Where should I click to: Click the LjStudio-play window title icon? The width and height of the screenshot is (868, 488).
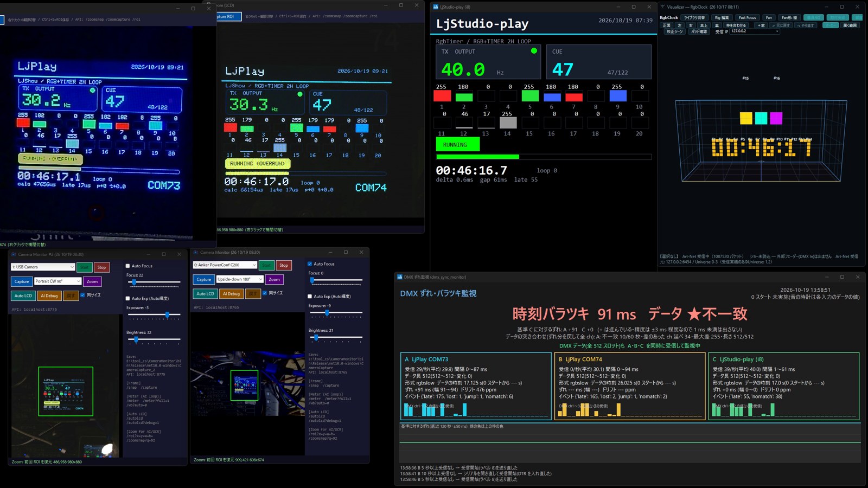pyautogui.click(x=436, y=7)
